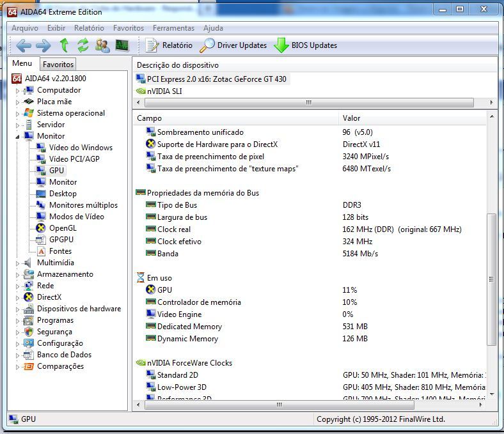Screen dimensions: 504x434
Task: Select the GPGPU tree icon
Action: click(41, 240)
